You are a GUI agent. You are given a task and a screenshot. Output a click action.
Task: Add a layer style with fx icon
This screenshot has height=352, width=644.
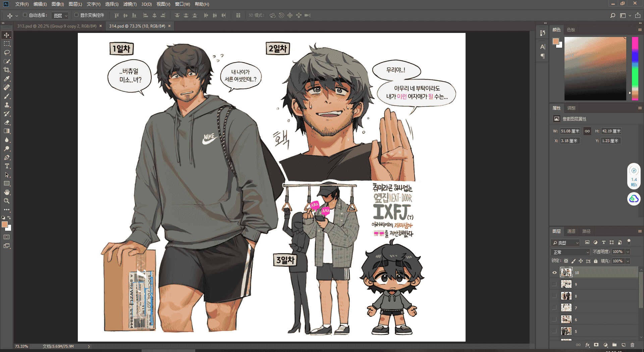click(x=587, y=345)
